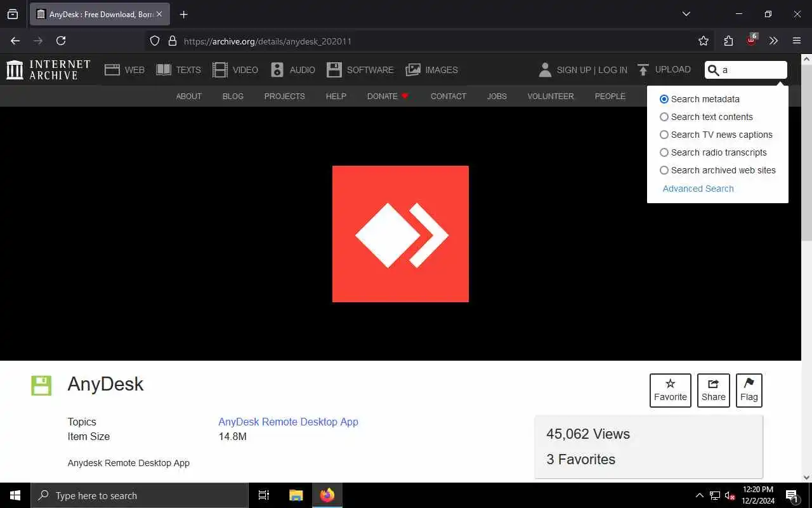Bookmark this page with star icon
The image size is (812, 508).
pyautogui.click(x=704, y=41)
